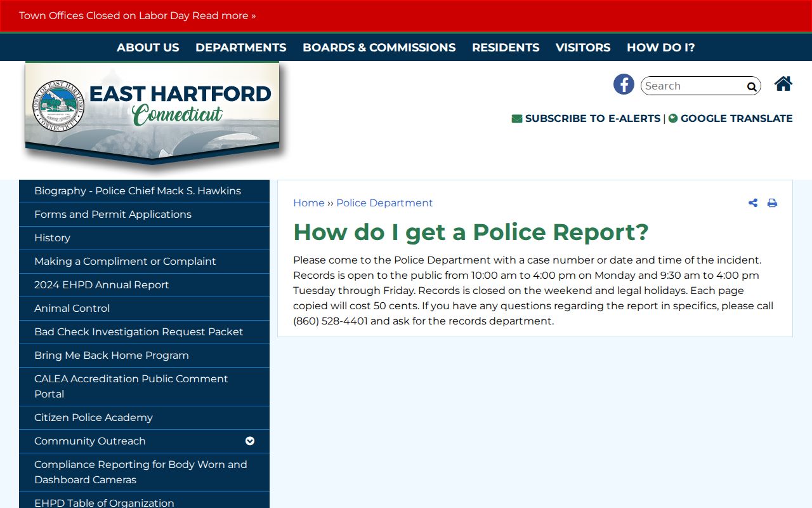
Task: Open the How Do I? menu
Action: (x=661, y=48)
